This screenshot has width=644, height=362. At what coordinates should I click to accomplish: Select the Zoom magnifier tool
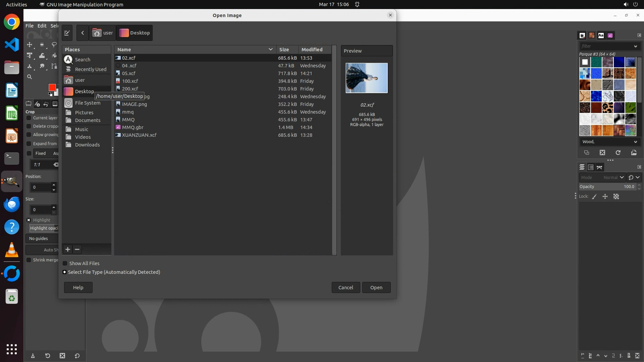click(x=30, y=77)
